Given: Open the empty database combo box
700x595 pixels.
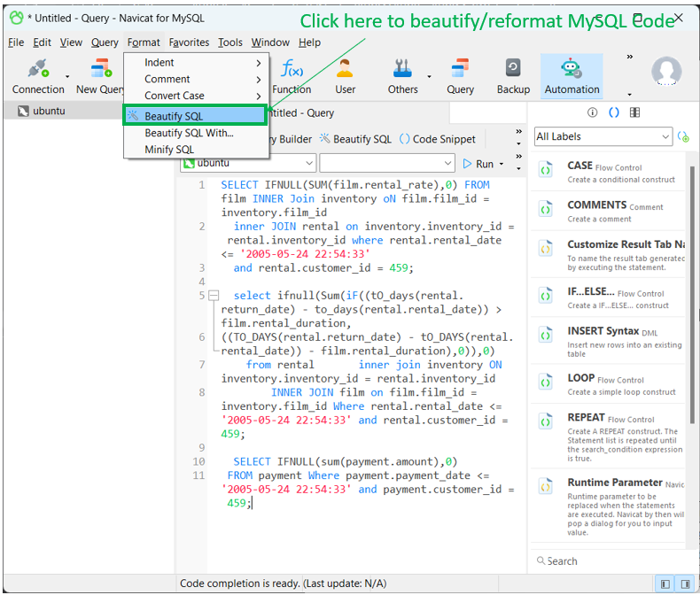Looking at the screenshot, I should [x=387, y=163].
